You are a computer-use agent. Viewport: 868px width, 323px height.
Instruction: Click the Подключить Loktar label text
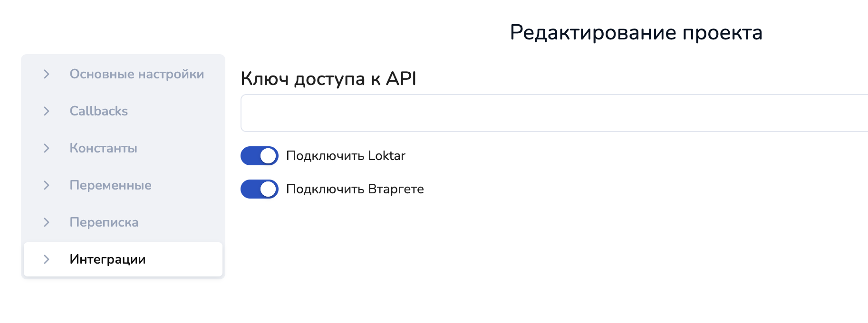pyautogui.click(x=346, y=156)
